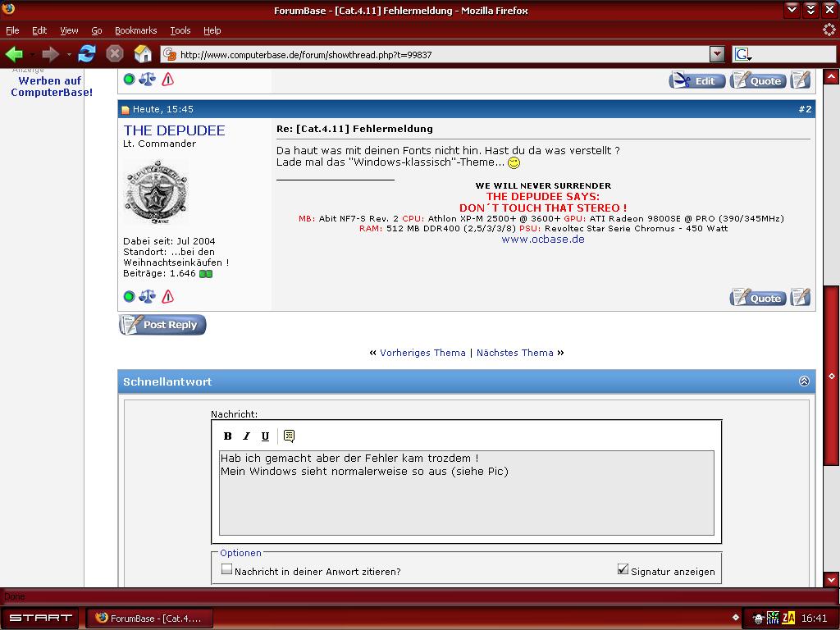The width and height of the screenshot is (840, 630).
Task: Click online status icon under THE DEPUDEE
Action: [x=129, y=296]
